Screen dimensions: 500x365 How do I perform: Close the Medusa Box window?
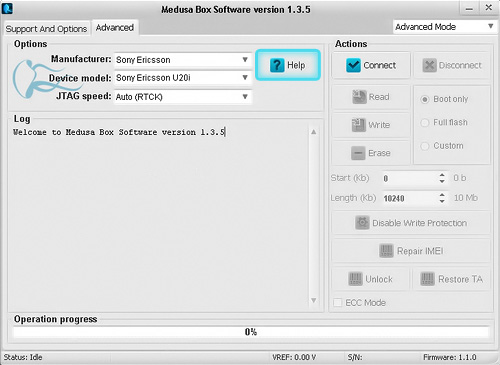point(488,8)
